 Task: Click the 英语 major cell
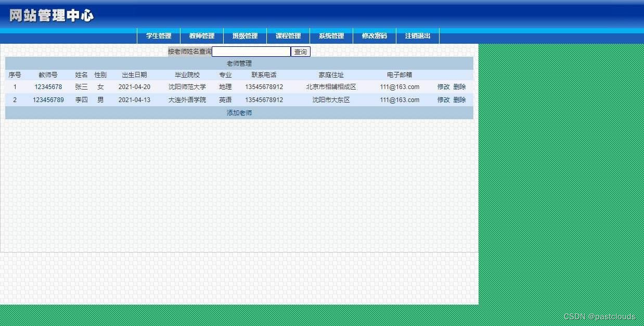(x=225, y=100)
